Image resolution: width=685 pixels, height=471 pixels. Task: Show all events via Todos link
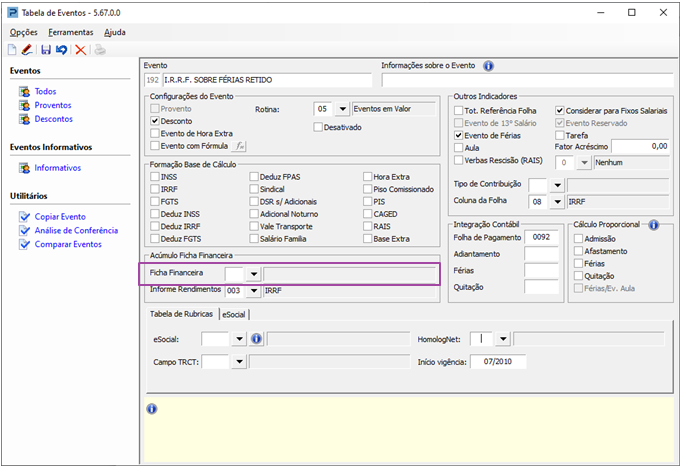pos(45,92)
